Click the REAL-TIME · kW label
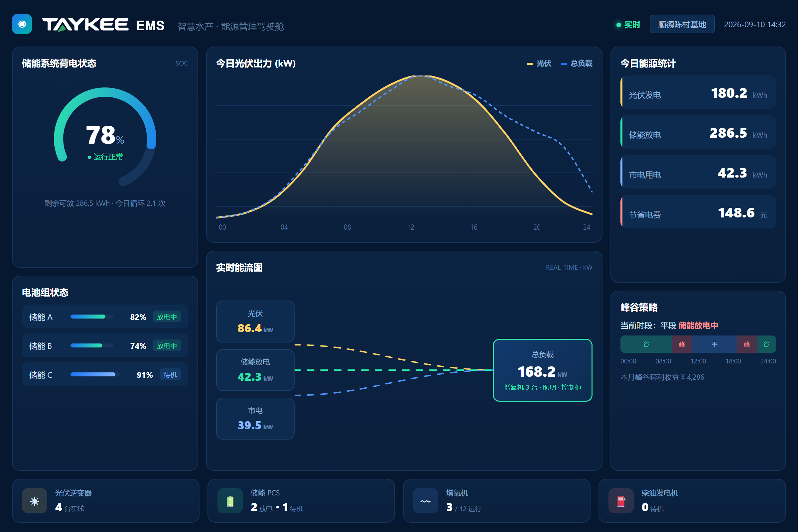The image size is (798, 532). pos(569,267)
